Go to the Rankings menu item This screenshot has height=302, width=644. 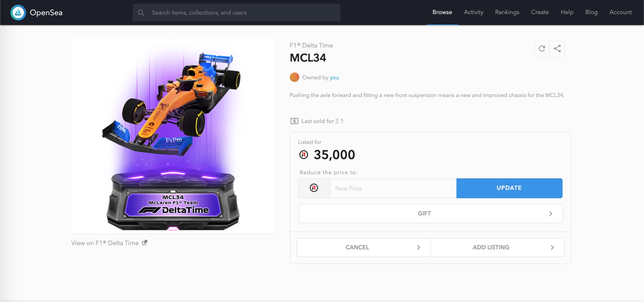coord(507,12)
